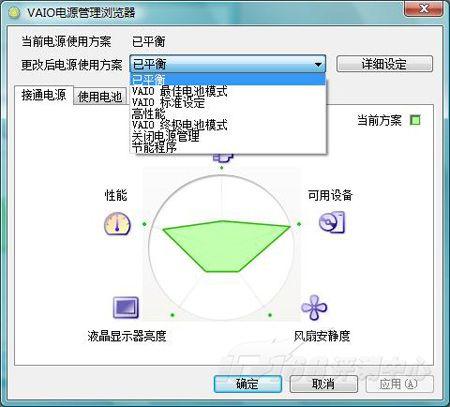The image size is (450, 407).
Task: Confirm with the 确定 button
Action: coord(247,384)
